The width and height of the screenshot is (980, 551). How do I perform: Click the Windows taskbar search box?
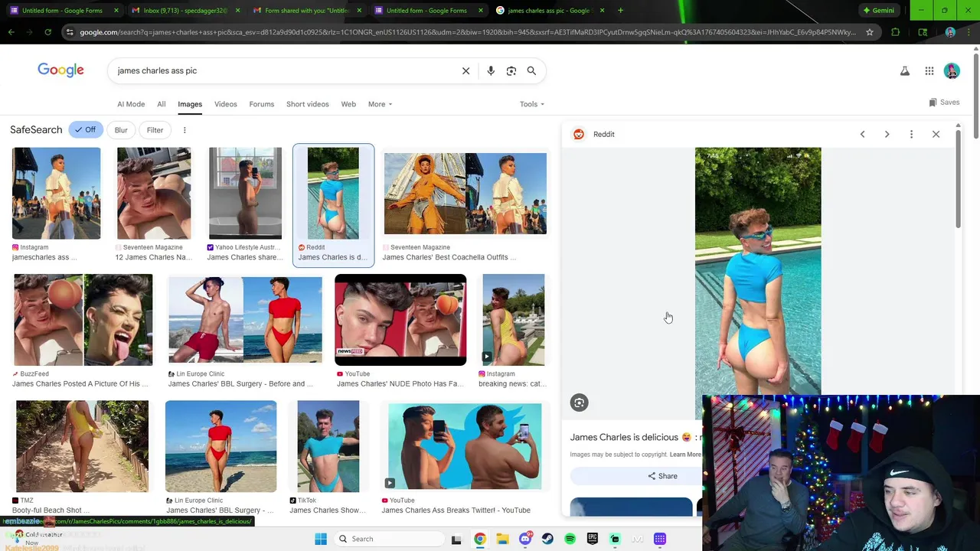coord(390,539)
